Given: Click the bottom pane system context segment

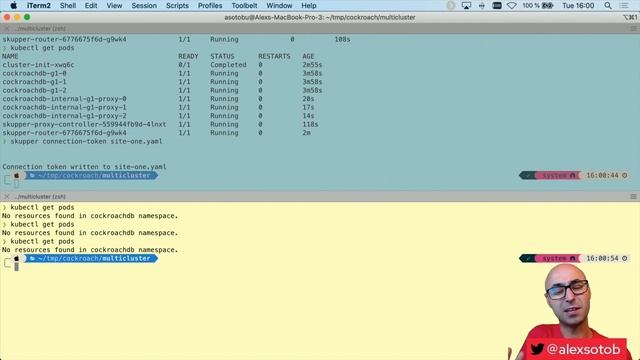Looking at the screenshot, I should (558, 258).
